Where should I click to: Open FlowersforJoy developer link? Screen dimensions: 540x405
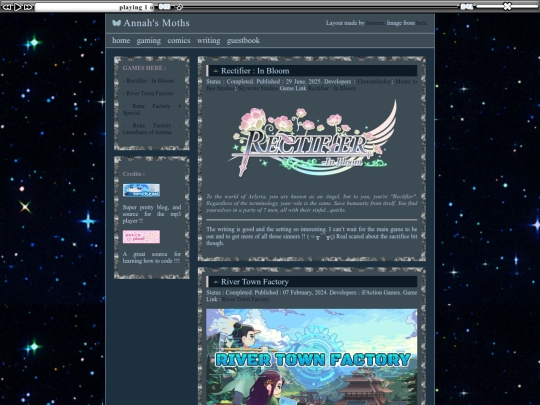(374, 82)
